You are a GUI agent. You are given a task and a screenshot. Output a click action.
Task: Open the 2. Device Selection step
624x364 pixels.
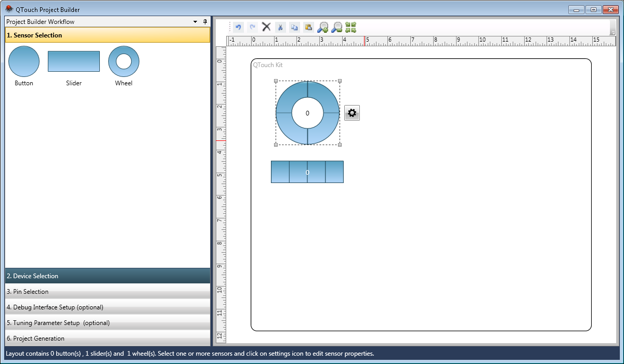coord(108,276)
